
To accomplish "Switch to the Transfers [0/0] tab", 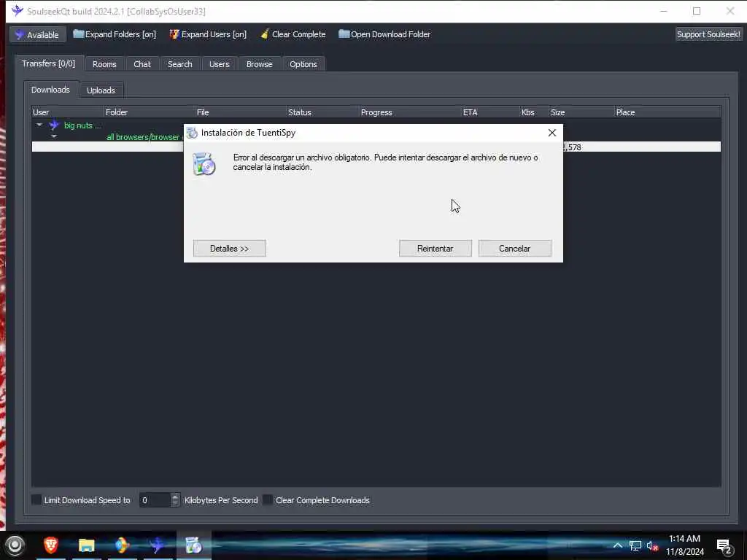I will [49, 64].
